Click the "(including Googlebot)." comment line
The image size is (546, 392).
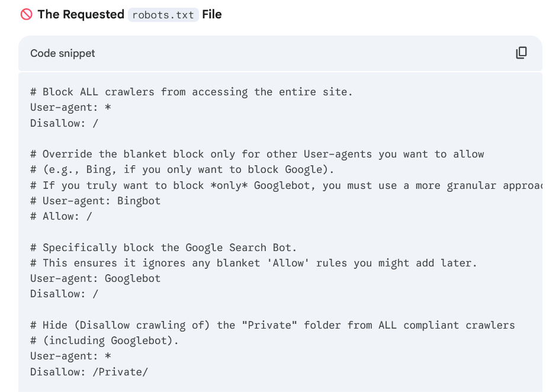point(104,340)
